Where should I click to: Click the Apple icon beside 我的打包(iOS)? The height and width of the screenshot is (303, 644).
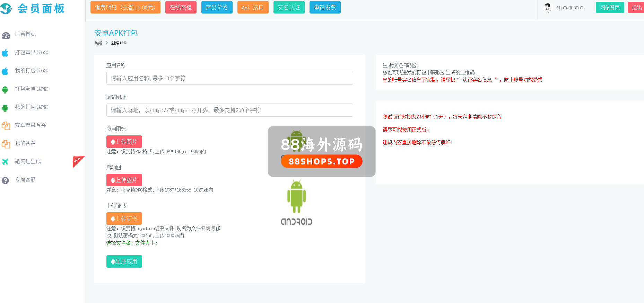coord(5,71)
